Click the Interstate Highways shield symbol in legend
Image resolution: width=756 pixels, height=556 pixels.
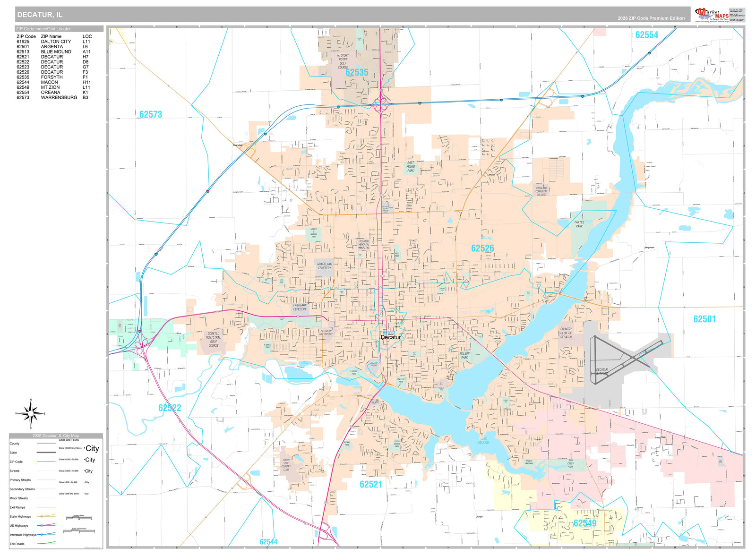click(41, 534)
